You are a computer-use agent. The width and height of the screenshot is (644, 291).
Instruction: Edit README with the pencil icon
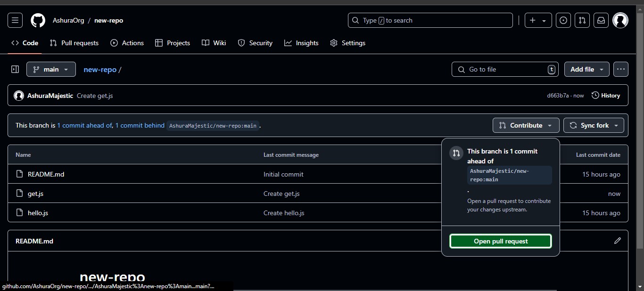618,241
